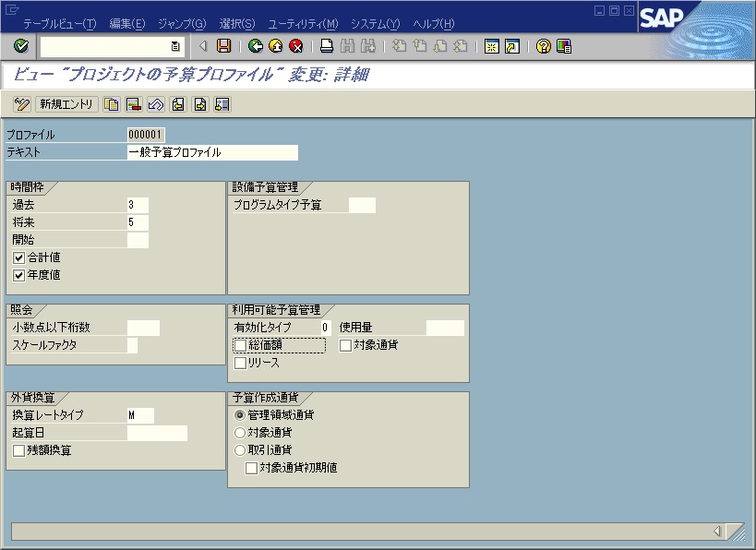Open the command field dropdown arrow
This screenshot has height=550, width=756.
click(174, 44)
